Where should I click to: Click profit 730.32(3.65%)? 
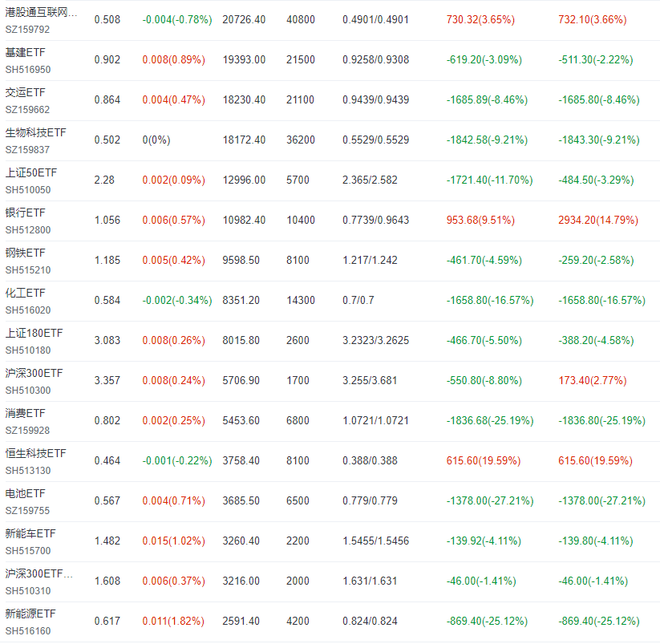coord(480,20)
